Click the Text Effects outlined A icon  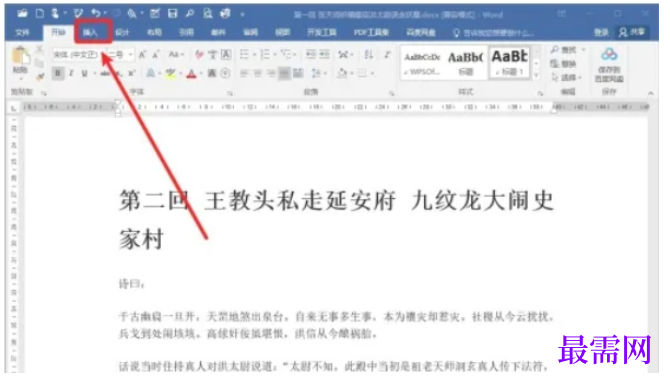pos(151,73)
